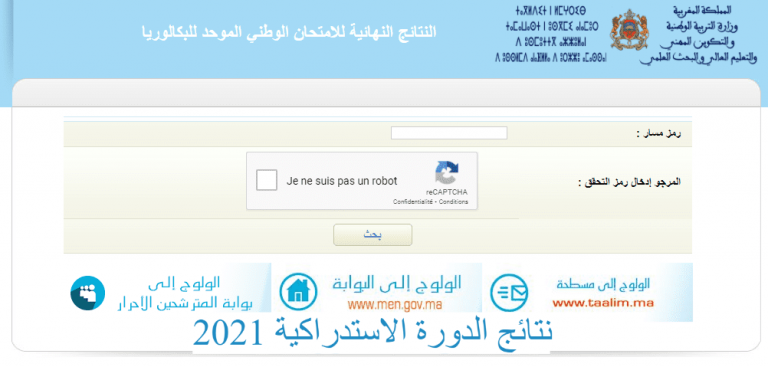Check the 'Je ne suis pas un robot' box
768x367 pixels.
click(267, 180)
